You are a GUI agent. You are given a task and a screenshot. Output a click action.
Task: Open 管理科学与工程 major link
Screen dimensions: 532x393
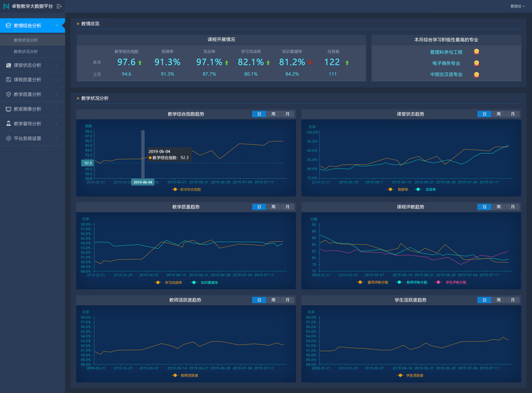pyautogui.click(x=446, y=52)
